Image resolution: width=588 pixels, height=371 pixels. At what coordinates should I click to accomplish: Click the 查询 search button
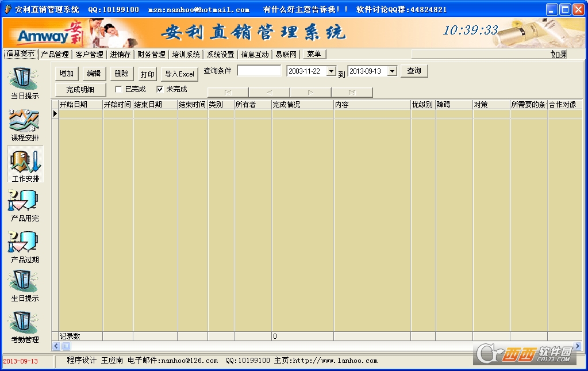pos(414,71)
